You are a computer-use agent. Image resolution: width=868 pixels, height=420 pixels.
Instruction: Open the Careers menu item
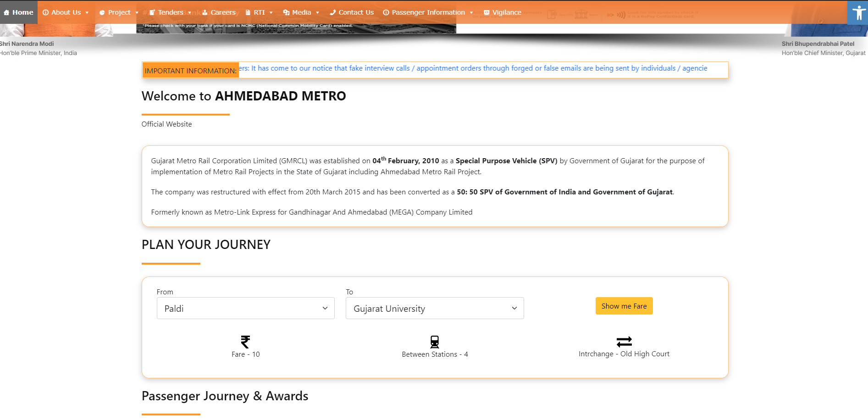(x=219, y=12)
